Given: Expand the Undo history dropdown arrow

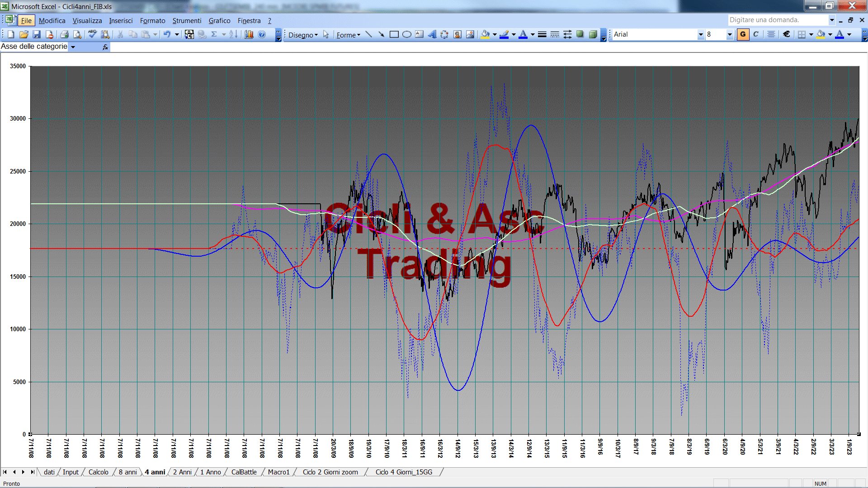Looking at the screenshot, I should [177, 34].
